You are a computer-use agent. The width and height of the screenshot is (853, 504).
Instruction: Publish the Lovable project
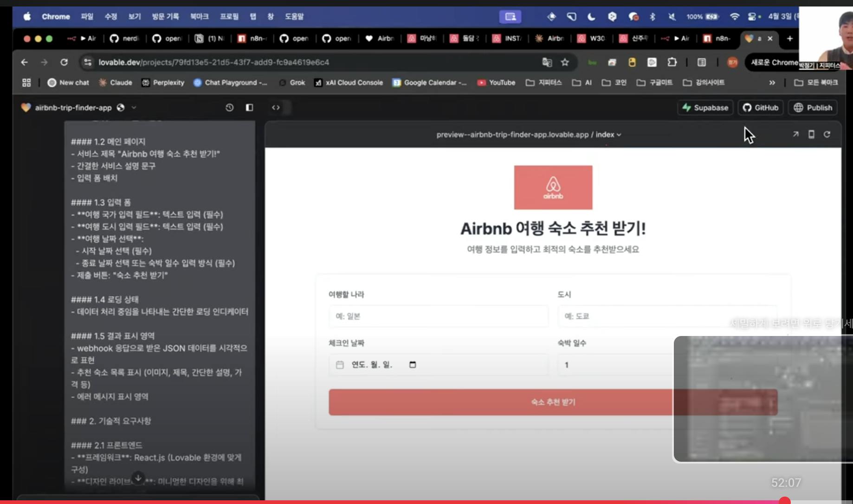(x=813, y=108)
